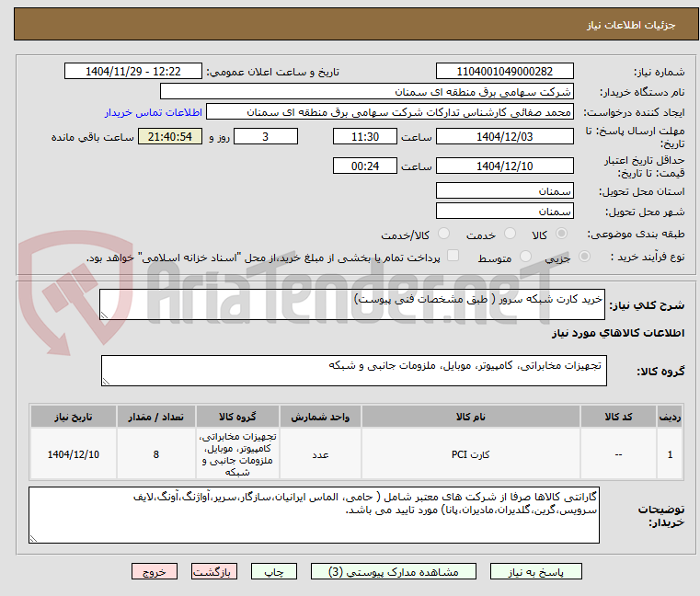Click the گروه کالا text area
Viewport: 700px width, 596px height.
click(x=353, y=371)
